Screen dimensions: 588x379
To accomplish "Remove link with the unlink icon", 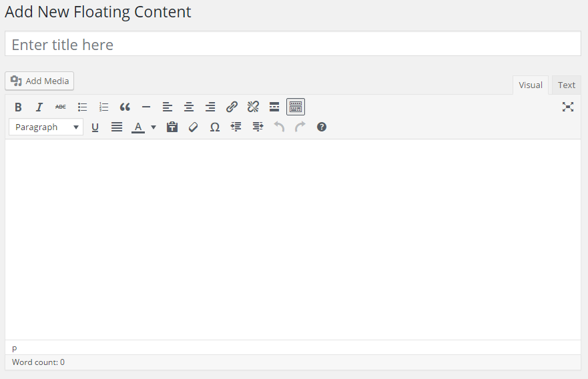I will click(x=253, y=107).
